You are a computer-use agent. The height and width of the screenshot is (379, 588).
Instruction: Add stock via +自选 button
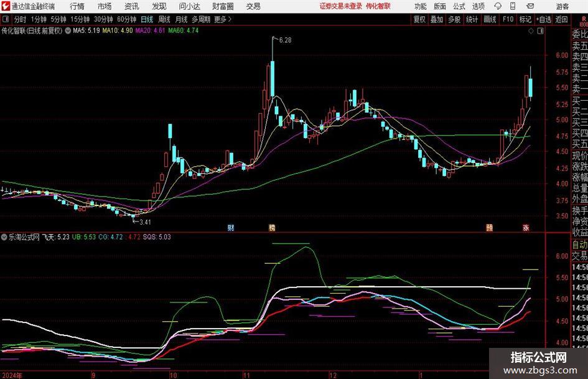click(x=544, y=19)
